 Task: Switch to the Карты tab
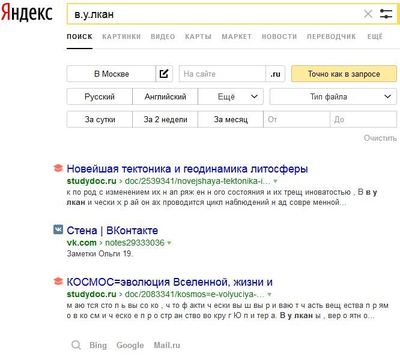[198, 37]
